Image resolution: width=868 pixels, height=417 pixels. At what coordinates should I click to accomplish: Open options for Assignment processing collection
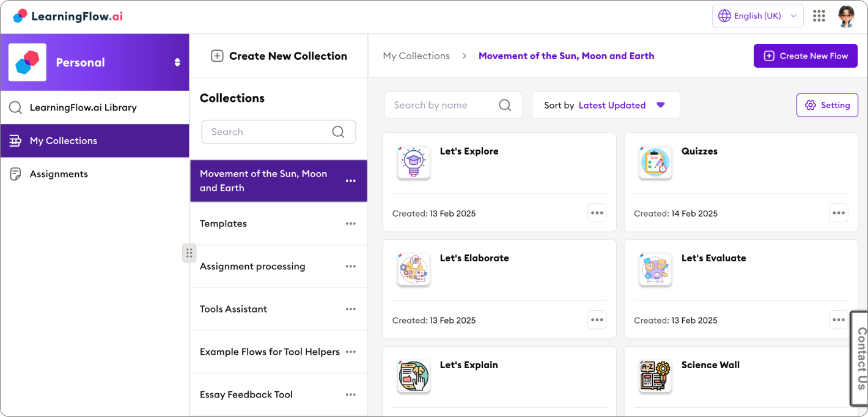pyautogui.click(x=351, y=266)
